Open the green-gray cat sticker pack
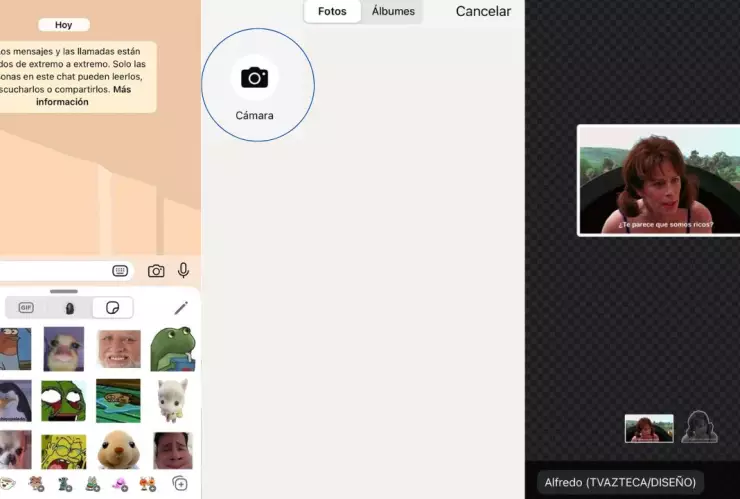The width and height of the screenshot is (740, 499). [92, 484]
